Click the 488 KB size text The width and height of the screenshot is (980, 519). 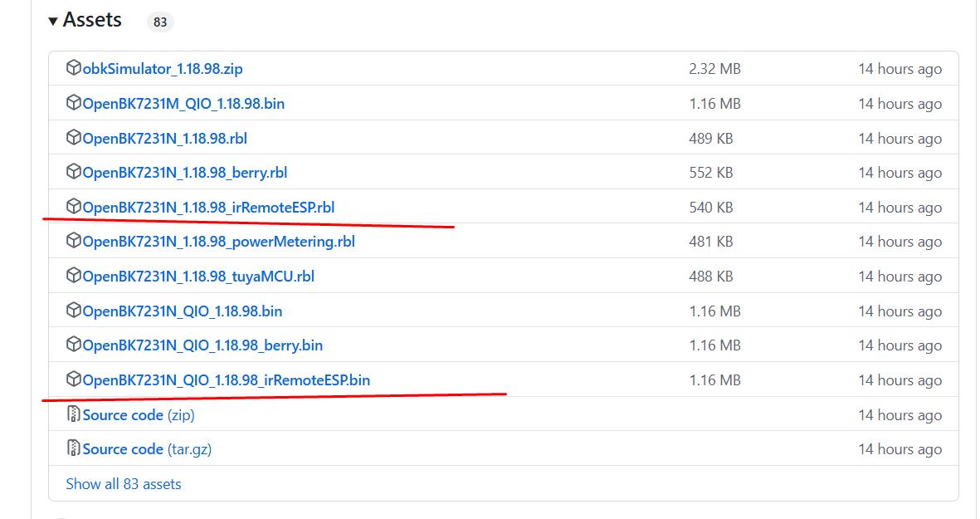pos(711,277)
